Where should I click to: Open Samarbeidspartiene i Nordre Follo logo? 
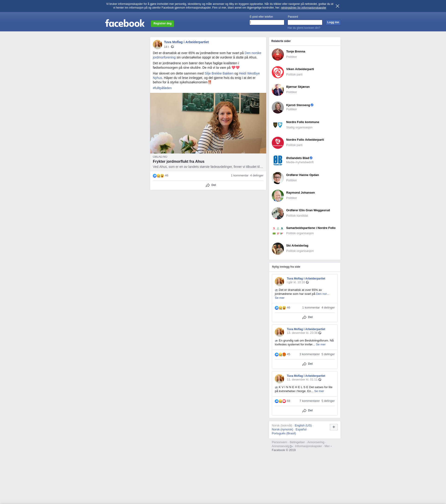278,231
